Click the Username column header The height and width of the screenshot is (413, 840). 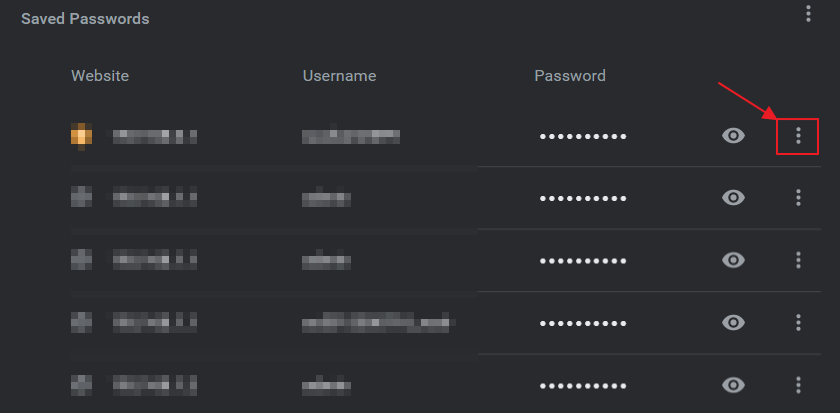coord(339,76)
